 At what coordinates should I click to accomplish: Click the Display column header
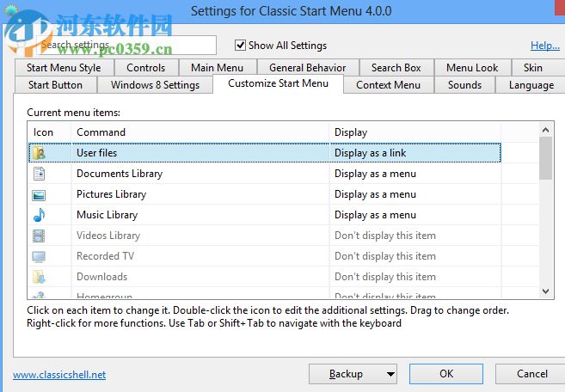pos(415,132)
